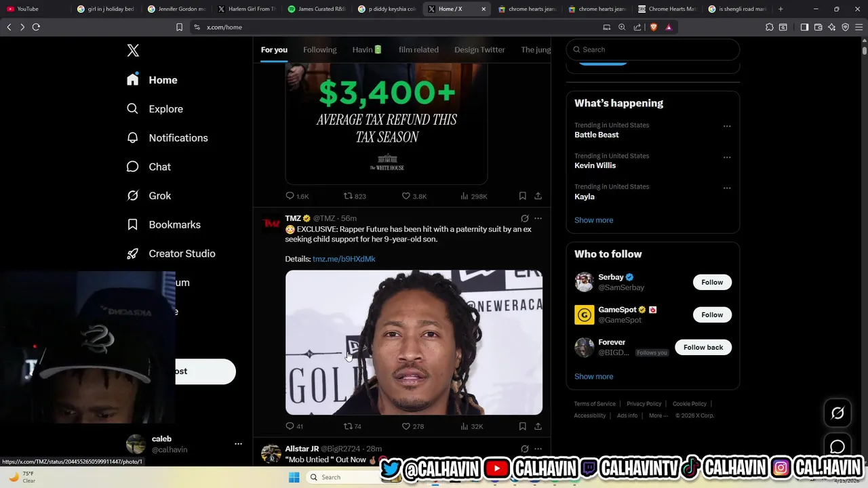Follow GameSpot

(712, 314)
